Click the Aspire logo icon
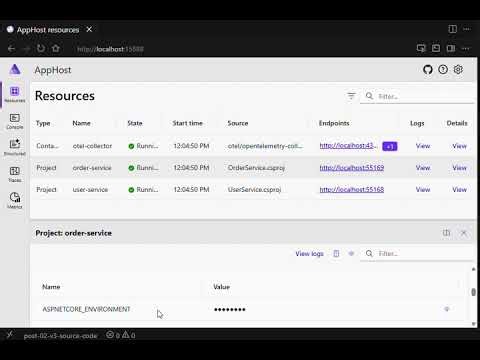 coord(15,69)
